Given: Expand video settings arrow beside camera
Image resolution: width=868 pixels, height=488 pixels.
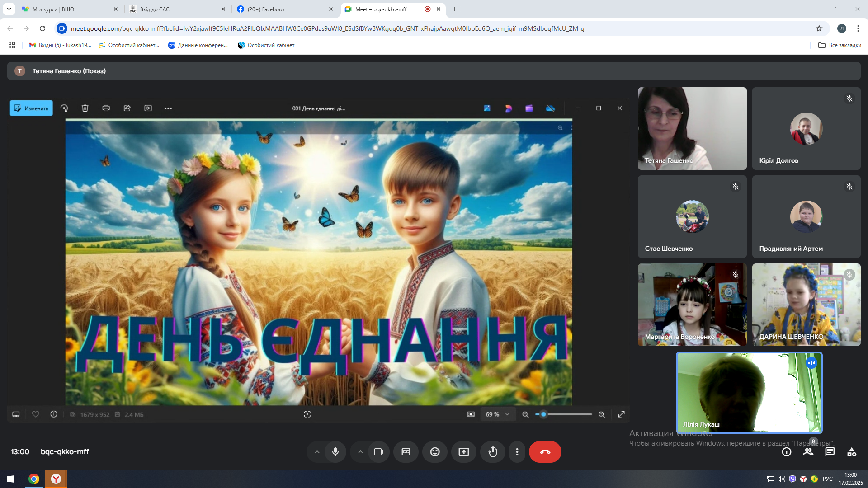Looking at the screenshot, I should click(x=360, y=452).
